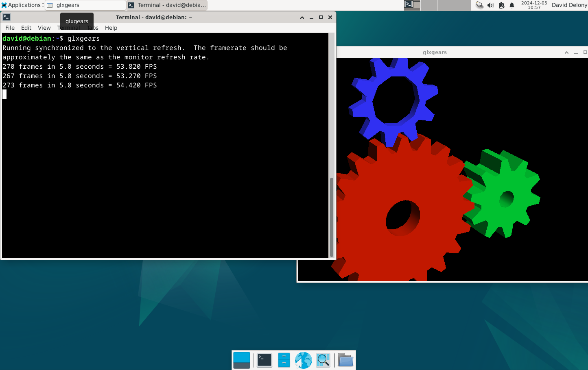Roll up the Terminal window with the arrow button
Image resolution: width=588 pixels, height=370 pixels.
click(x=302, y=17)
